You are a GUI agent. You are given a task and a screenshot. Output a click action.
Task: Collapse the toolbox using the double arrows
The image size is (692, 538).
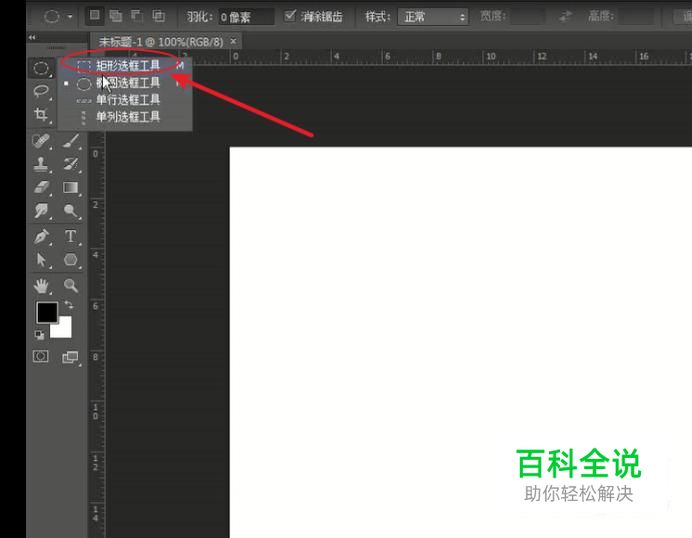[32, 38]
